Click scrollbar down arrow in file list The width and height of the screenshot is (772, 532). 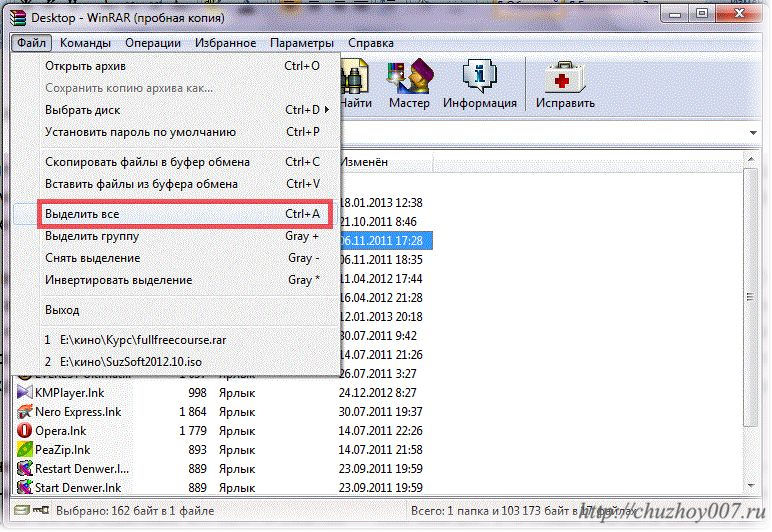[751, 486]
